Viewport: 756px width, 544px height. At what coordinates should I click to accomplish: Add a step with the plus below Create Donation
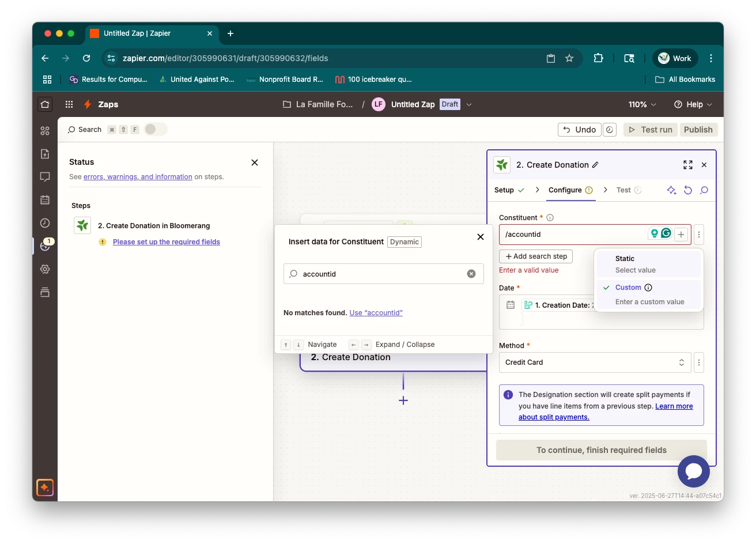403,401
